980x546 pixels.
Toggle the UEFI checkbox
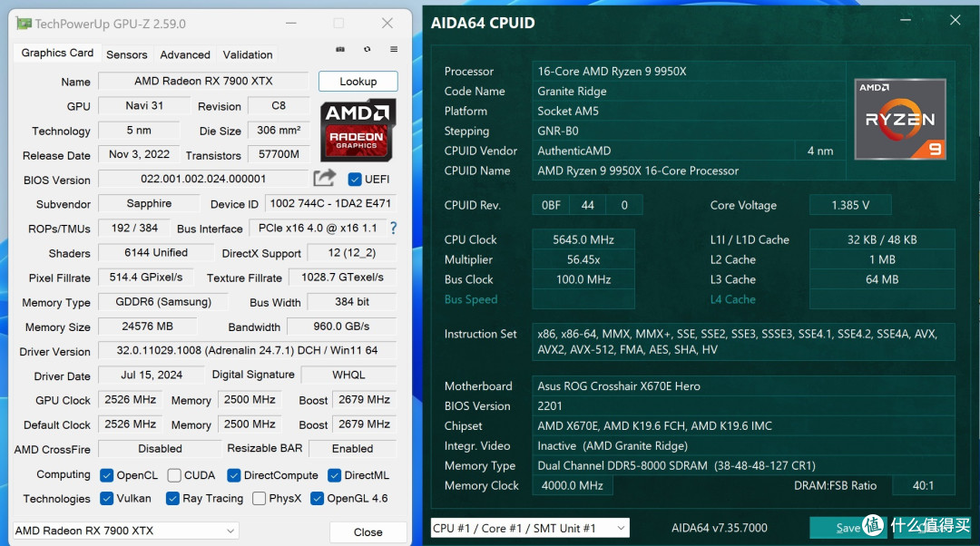pyautogui.click(x=353, y=179)
